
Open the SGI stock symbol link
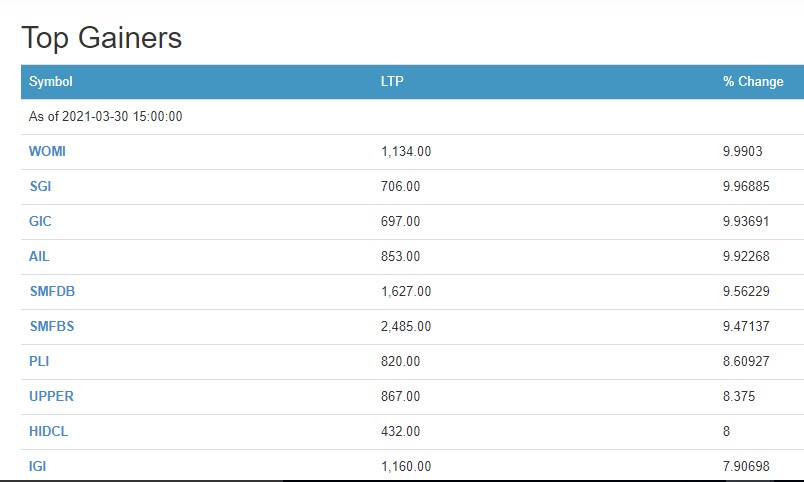click(41, 186)
